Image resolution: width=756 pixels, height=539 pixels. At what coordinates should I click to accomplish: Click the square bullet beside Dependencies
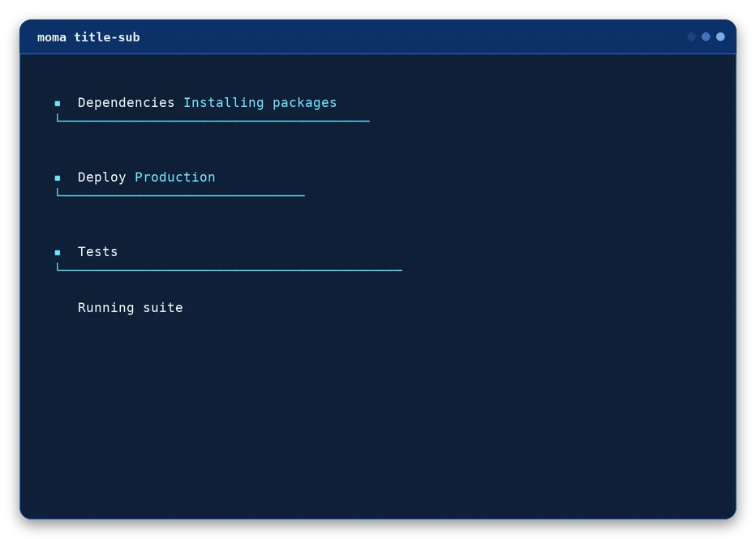(x=58, y=103)
